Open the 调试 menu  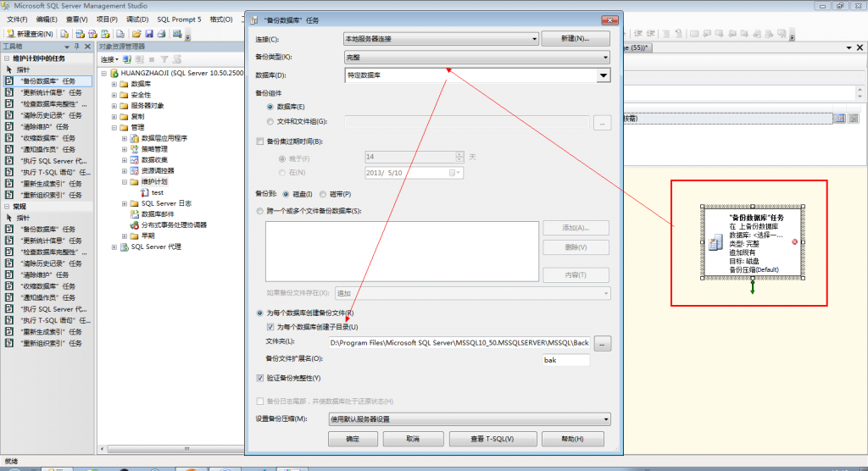136,19
